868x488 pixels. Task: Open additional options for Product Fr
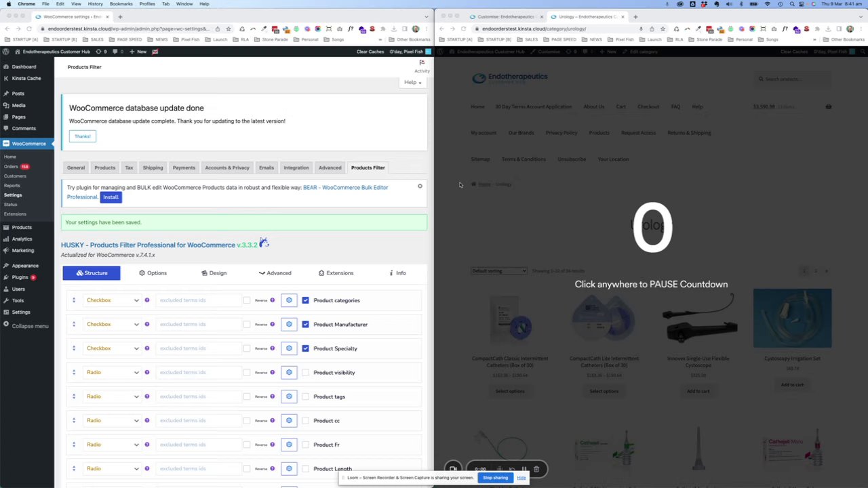[x=289, y=445]
